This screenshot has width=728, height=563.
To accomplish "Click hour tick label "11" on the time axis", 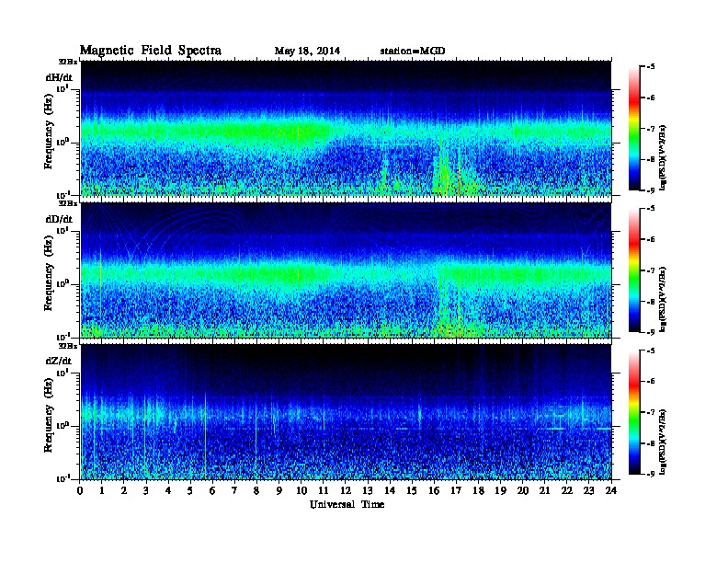I will 324,490.
